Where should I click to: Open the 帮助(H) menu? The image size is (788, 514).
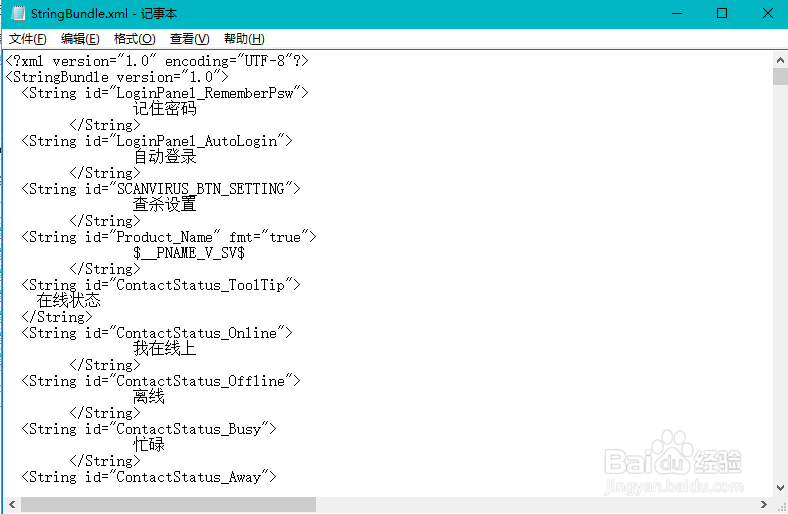tap(244, 39)
